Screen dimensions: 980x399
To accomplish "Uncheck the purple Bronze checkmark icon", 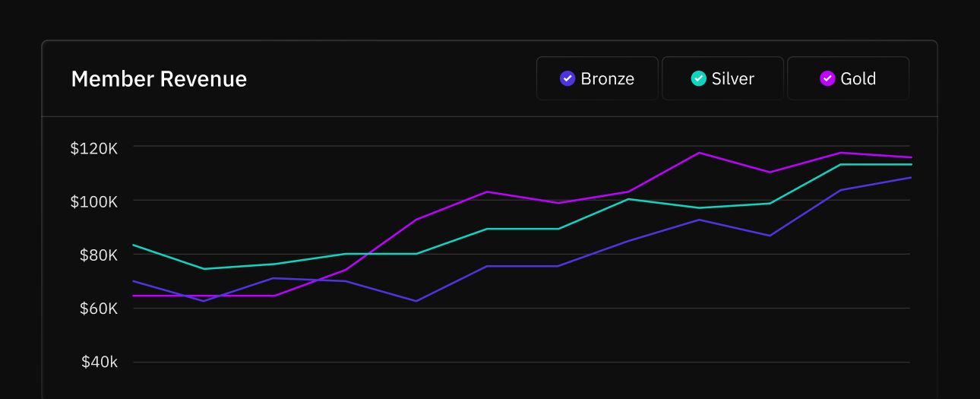I will click(567, 78).
